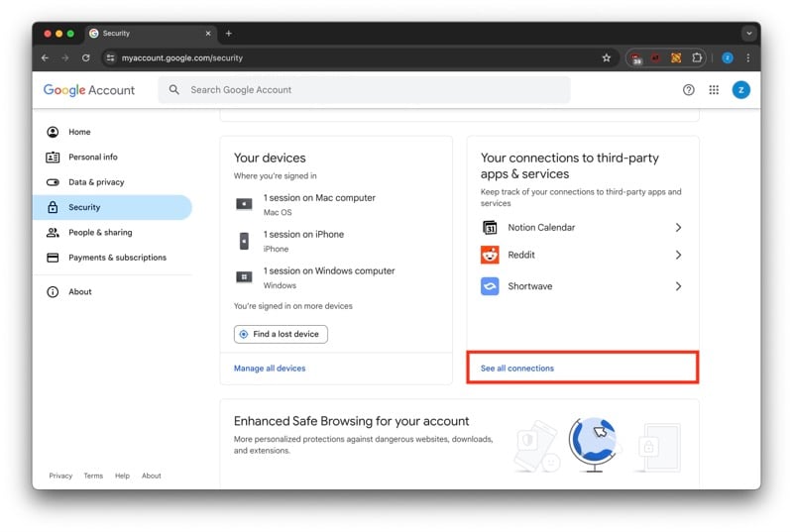Select Security in the sidebar

(x=112, y=207)
